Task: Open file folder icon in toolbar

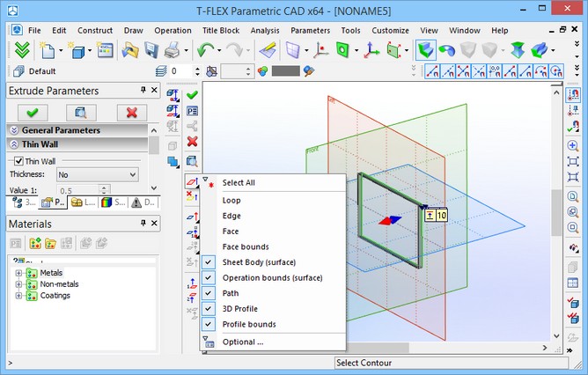Action: pyautogui.click(x=130, y=50)
